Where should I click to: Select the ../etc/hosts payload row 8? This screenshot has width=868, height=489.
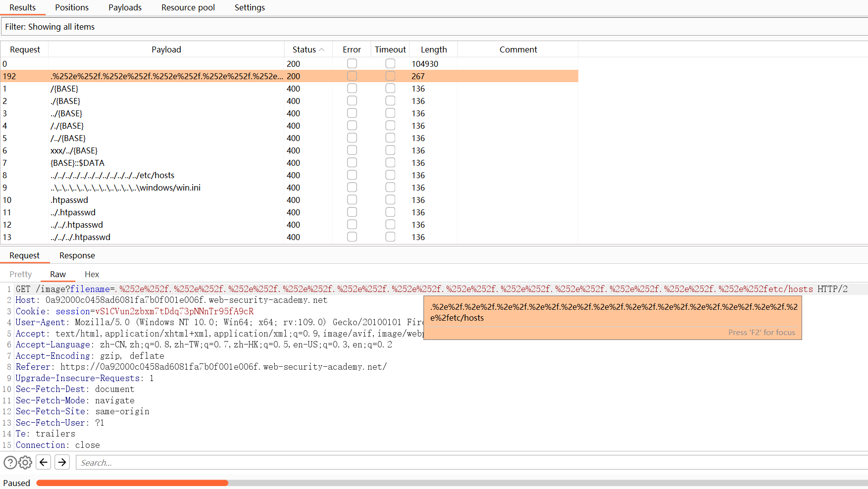[x=112, y=175]
